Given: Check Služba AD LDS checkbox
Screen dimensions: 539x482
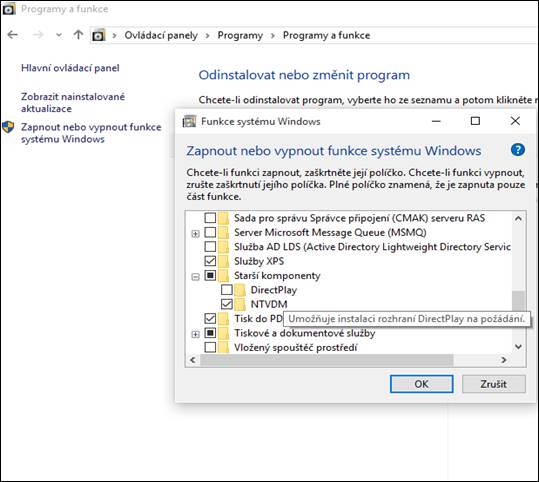Looking at the screenshot, I should [210, 247].
